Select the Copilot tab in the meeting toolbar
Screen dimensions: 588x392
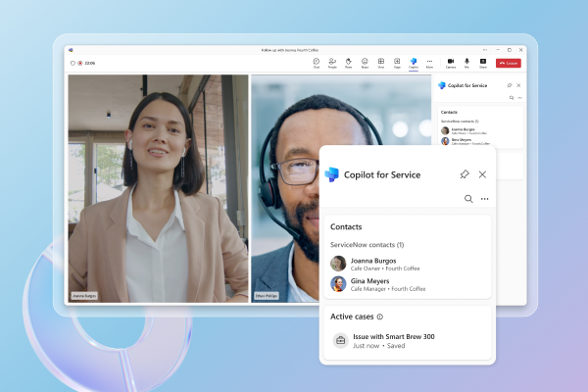414,62
